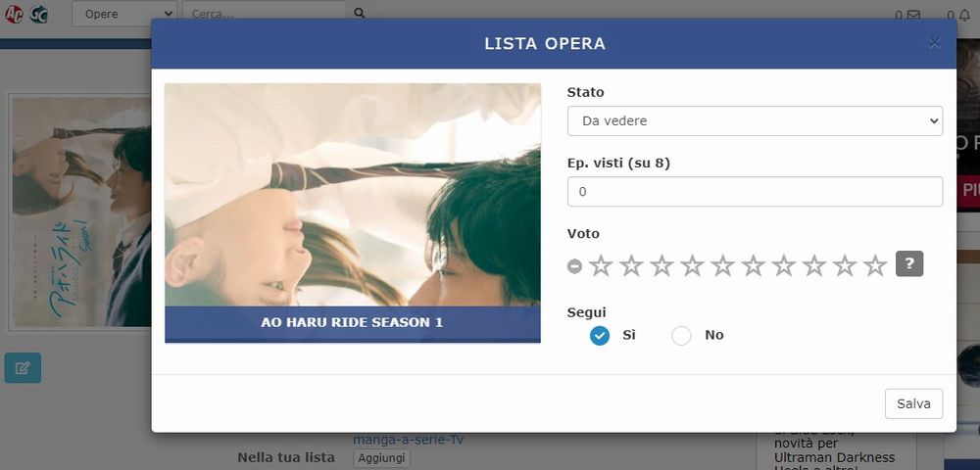Click the edit pencil button behind dialog
The image size is (980, 470).
click(x=23, y=367)
